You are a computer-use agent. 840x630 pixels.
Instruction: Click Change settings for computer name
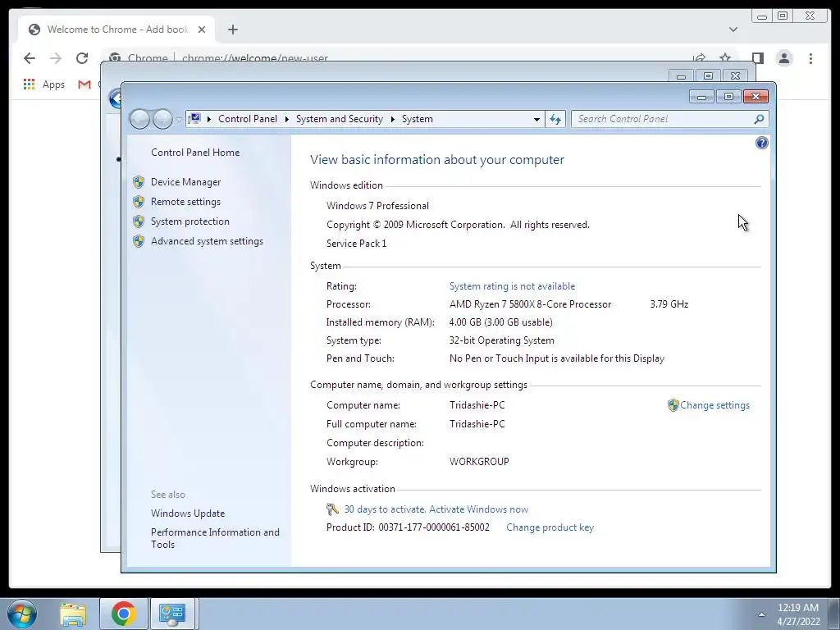(x=714, y=405)
